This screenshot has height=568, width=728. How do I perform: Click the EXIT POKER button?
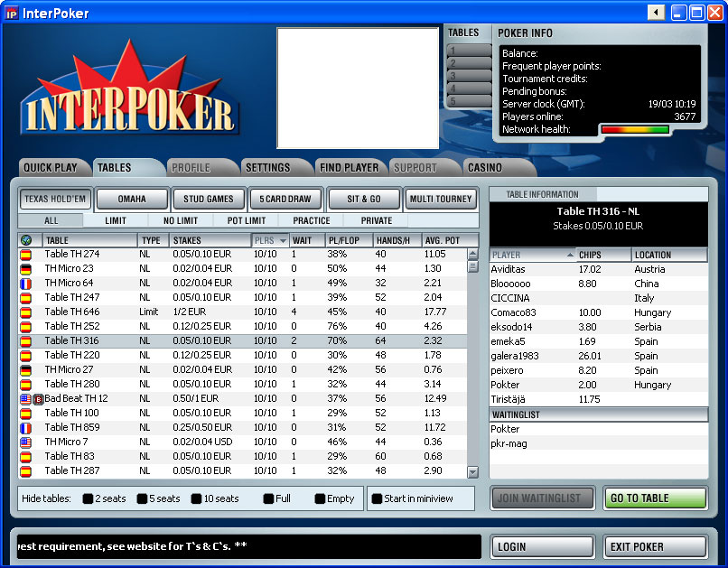tap(655, 547)
